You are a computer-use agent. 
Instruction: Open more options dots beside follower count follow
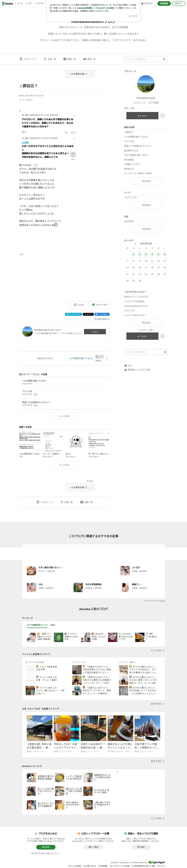(x=162, y=336)
